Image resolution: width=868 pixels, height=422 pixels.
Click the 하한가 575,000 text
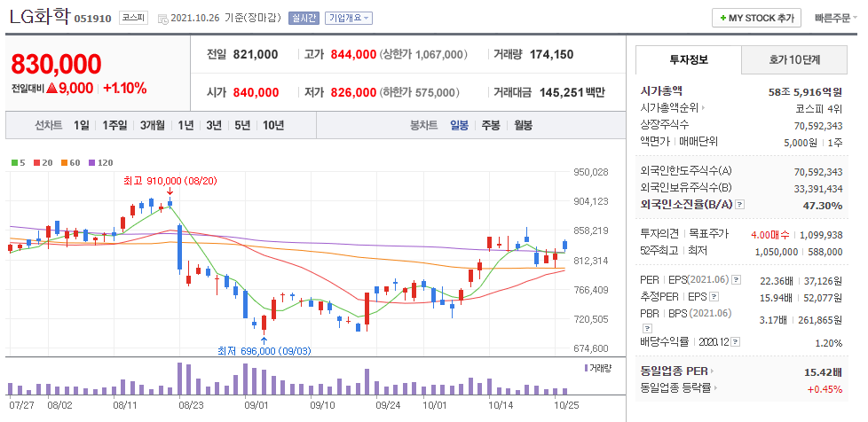[x=420, y=92]
